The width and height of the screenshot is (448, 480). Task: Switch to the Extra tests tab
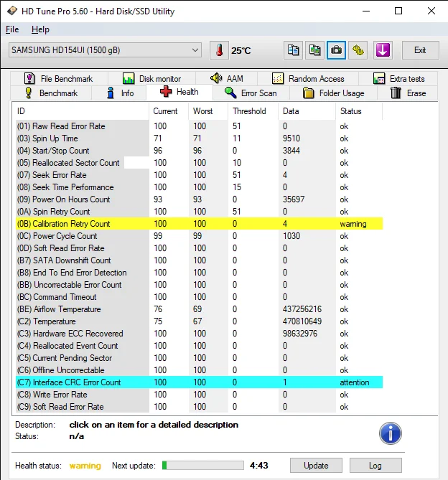[x=398, y=79]
